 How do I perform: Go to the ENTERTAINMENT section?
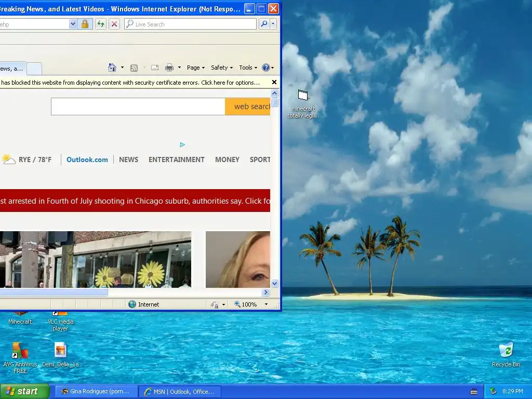coord(177,159)
